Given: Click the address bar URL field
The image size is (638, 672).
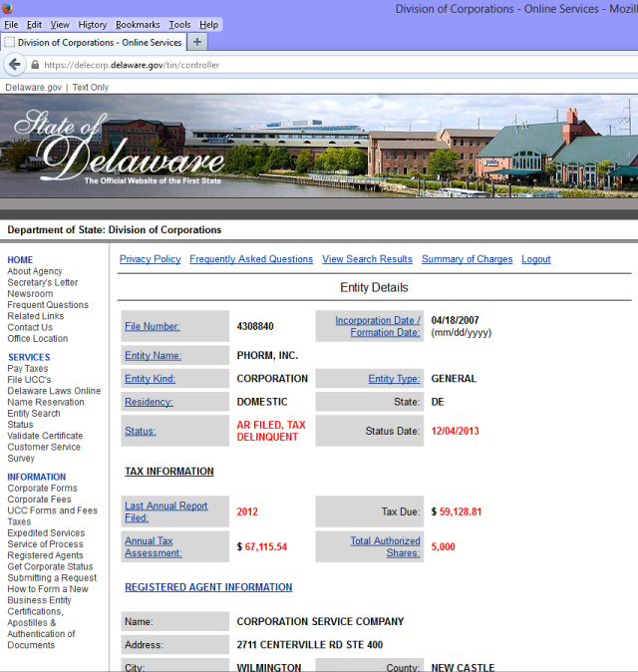Looking at the screenshot, I should [299, 65].
